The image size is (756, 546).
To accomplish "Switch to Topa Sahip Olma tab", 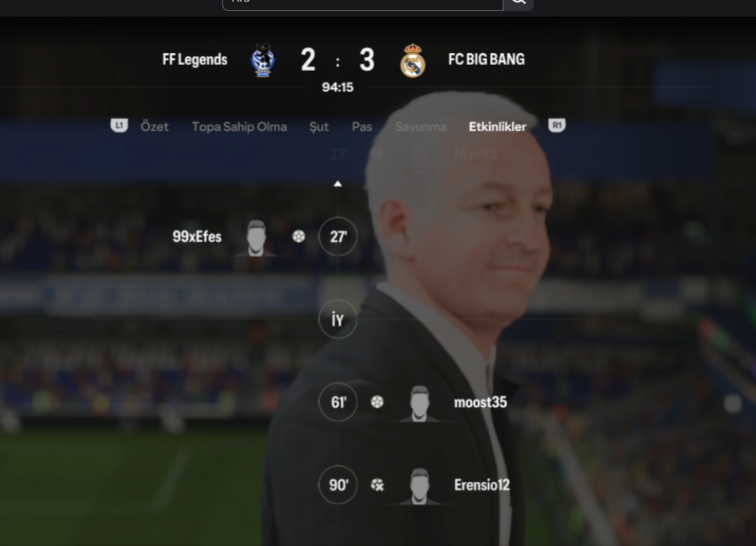I will (239, 127).
